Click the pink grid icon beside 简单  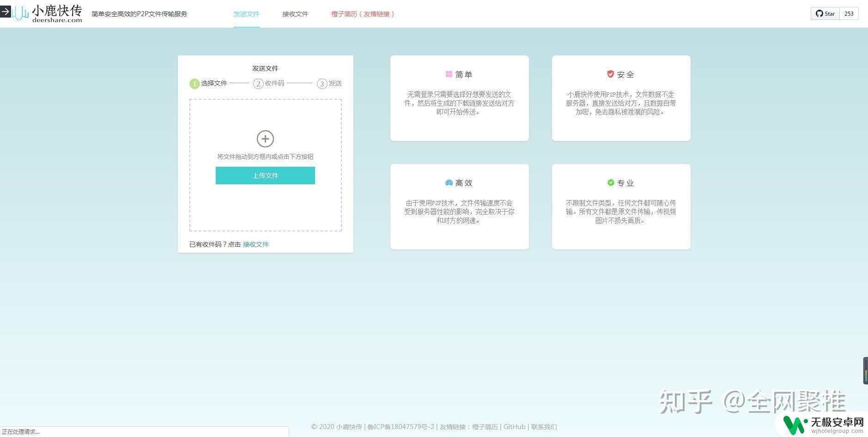tap(449, 74)
